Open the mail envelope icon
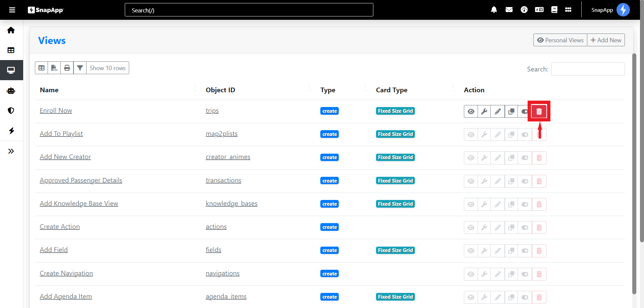Viewport: 644px width, 308px height. (509, 10)
